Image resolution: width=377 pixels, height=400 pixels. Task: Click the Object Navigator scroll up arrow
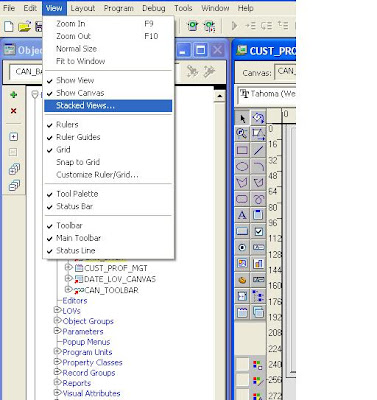219,96
